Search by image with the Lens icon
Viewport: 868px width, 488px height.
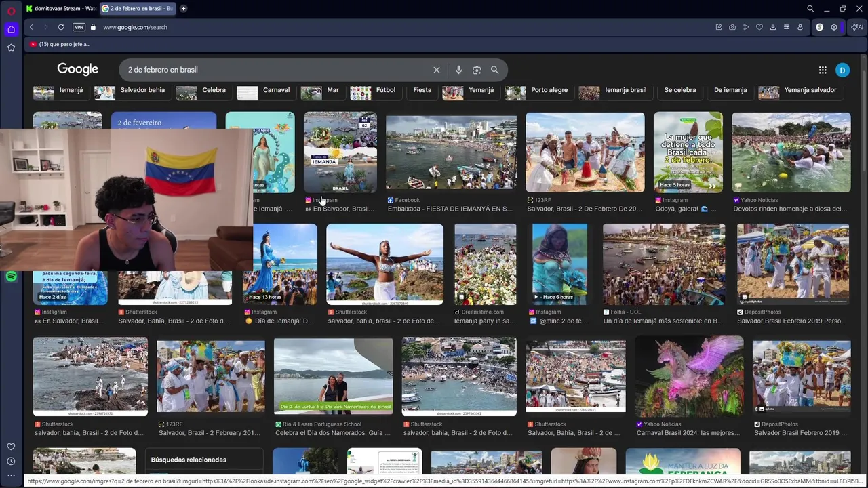pyautogui.click(x=477, y=70)
